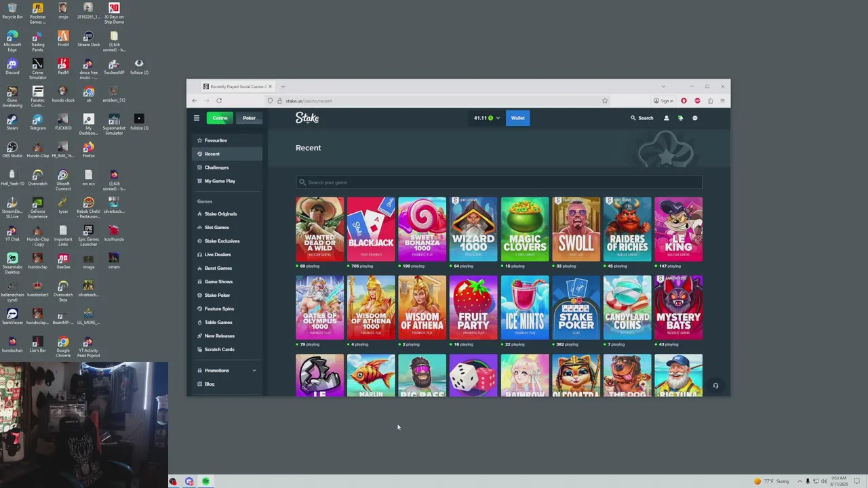Open the Firefox extensions puzzle icon
This screenshot has height=488, width=868.
(x=710, y=100)
